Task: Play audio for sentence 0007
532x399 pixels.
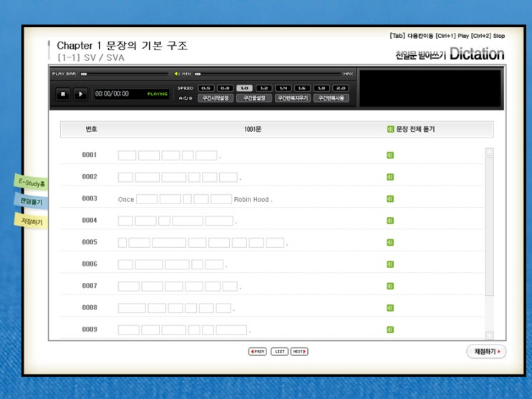Action: 390,286
